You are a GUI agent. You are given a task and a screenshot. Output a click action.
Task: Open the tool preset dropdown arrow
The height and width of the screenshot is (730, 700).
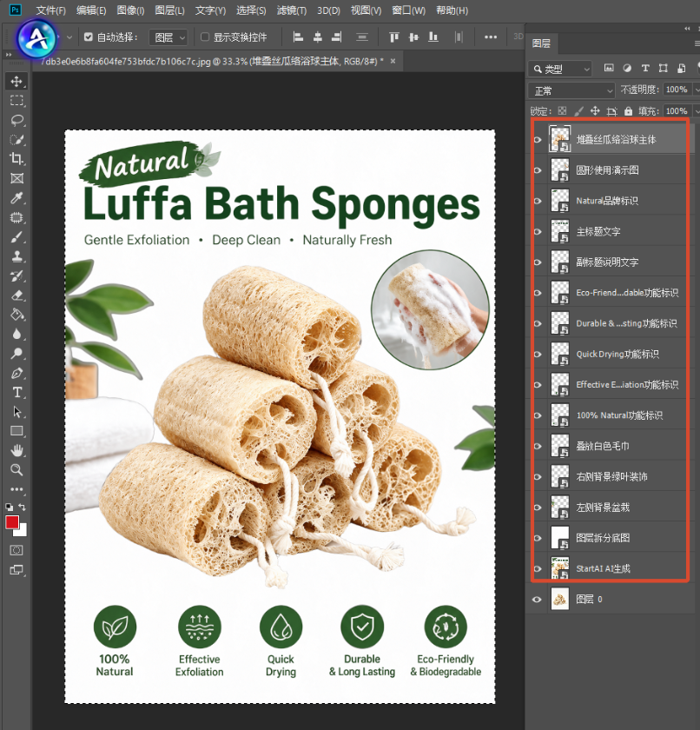tap(69, 36)
